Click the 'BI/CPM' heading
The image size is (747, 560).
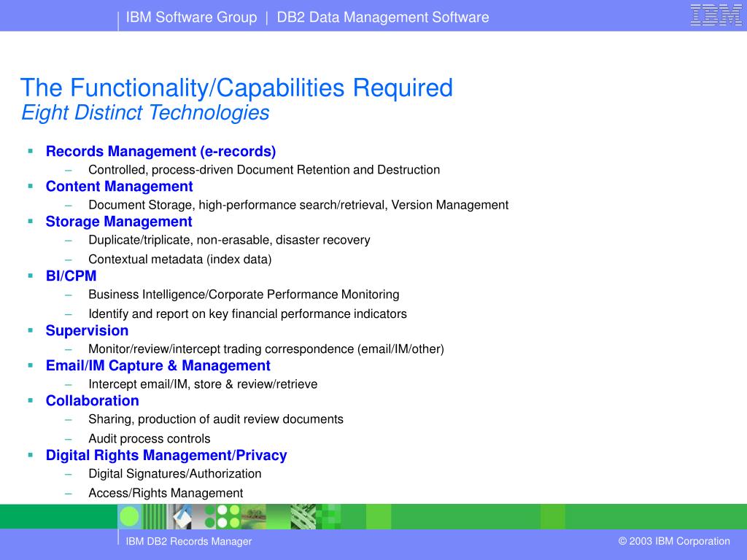[71, 276]
